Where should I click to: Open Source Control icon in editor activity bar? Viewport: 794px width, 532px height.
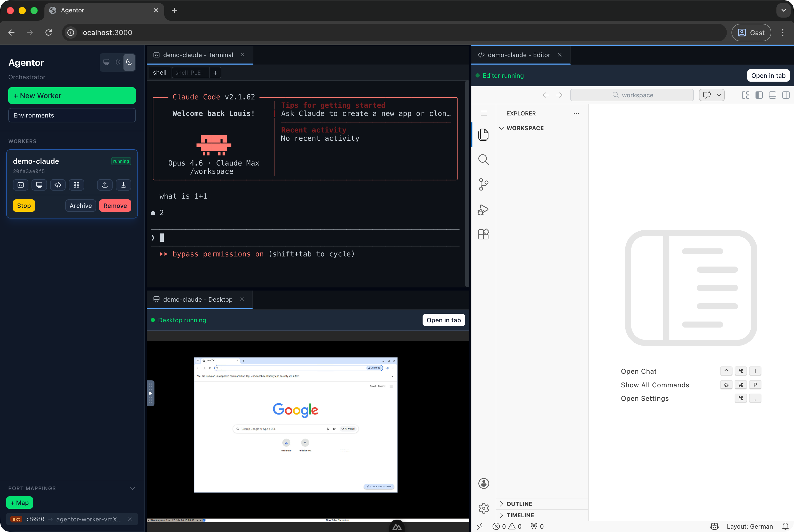click(x=484, y=185)
